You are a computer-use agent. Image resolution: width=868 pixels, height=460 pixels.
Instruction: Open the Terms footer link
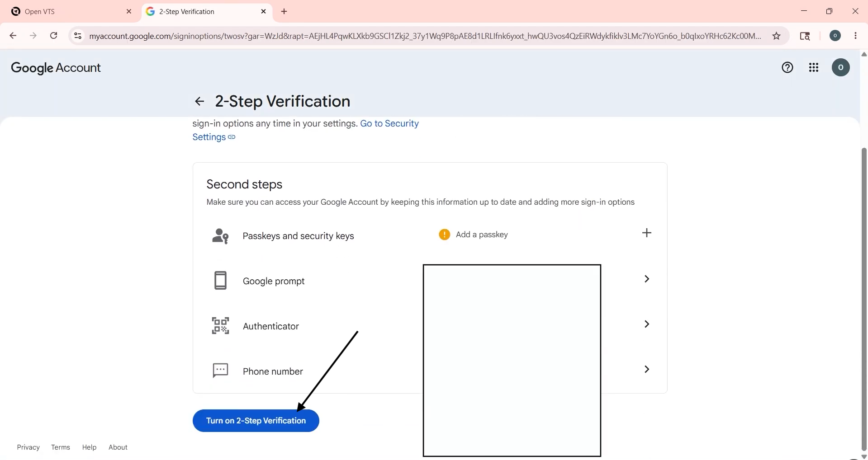tap(61, 448)
